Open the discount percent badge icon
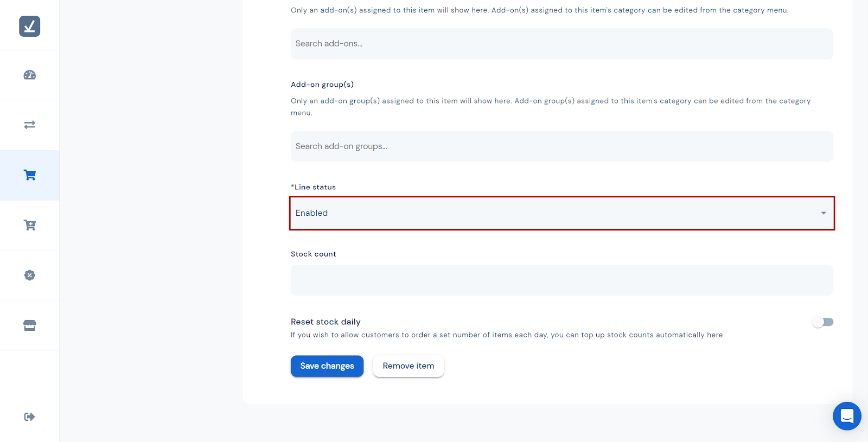Image resolution: width=868 pixels, height=442 pixels. pos(30,275)
